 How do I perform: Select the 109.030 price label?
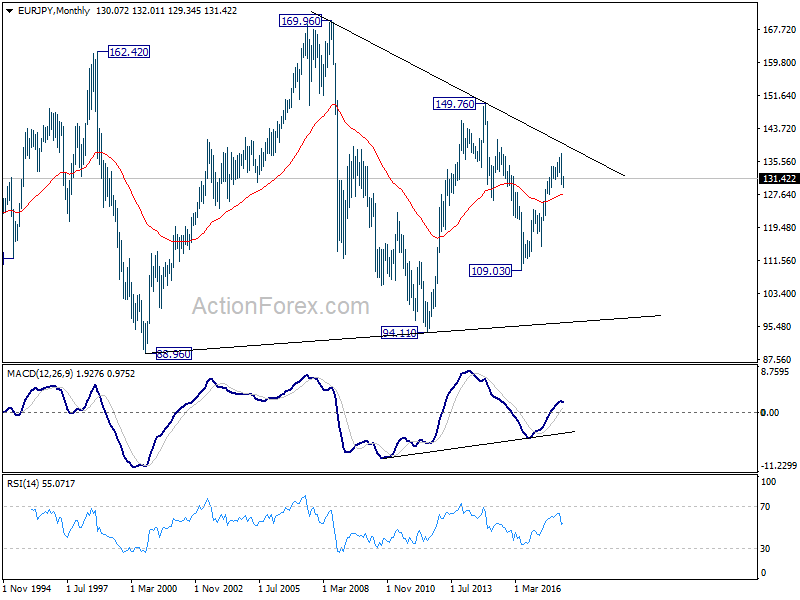[490, 270]
